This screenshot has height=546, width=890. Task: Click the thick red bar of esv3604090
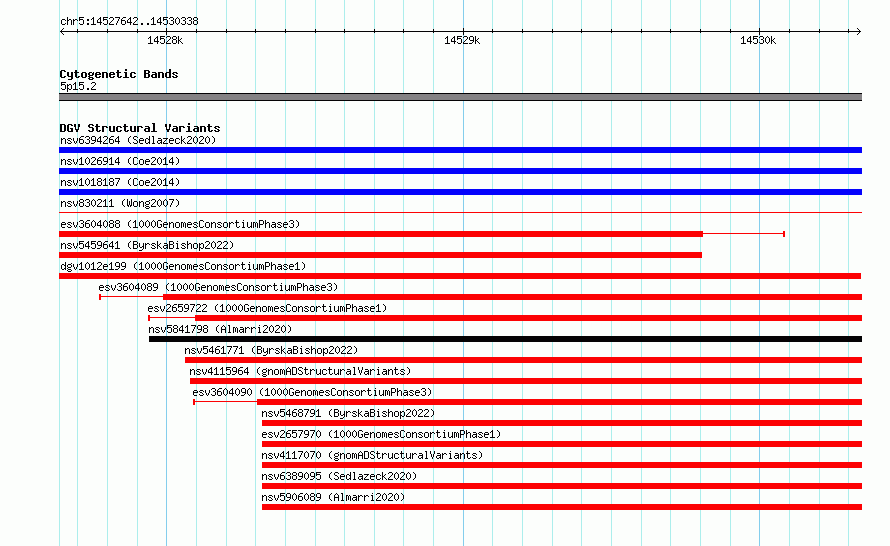(x=560, y=402)
